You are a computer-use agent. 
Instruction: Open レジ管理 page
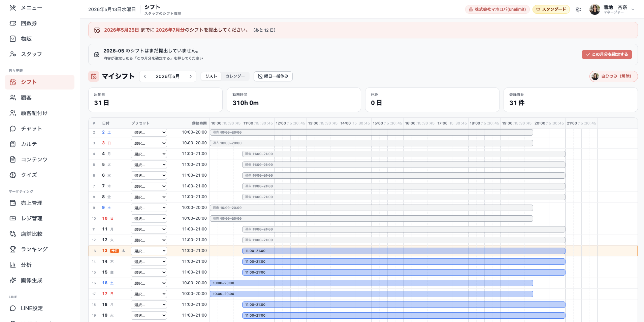point(39,218)
